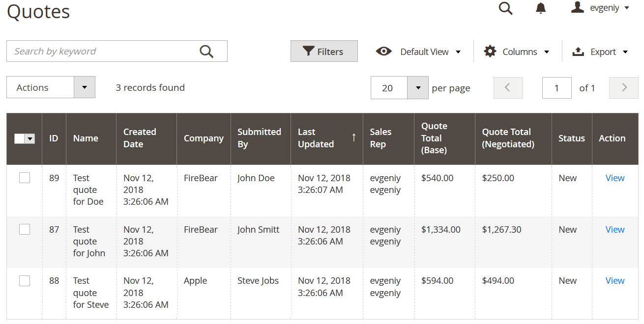This screenshot has height=324, width=644.
Task: Click the magnifier icon in the keyword search box
Action: coord(206,52)
